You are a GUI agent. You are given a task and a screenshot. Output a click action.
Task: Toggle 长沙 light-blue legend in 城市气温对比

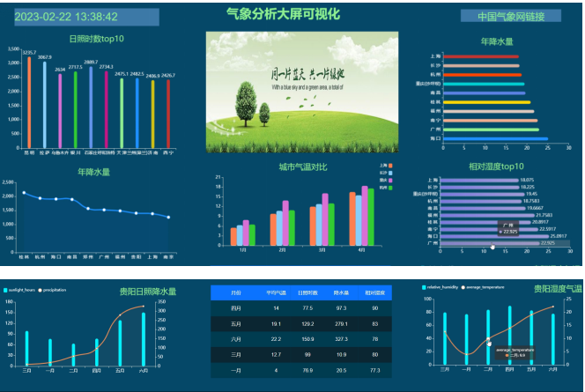(386, 173)
